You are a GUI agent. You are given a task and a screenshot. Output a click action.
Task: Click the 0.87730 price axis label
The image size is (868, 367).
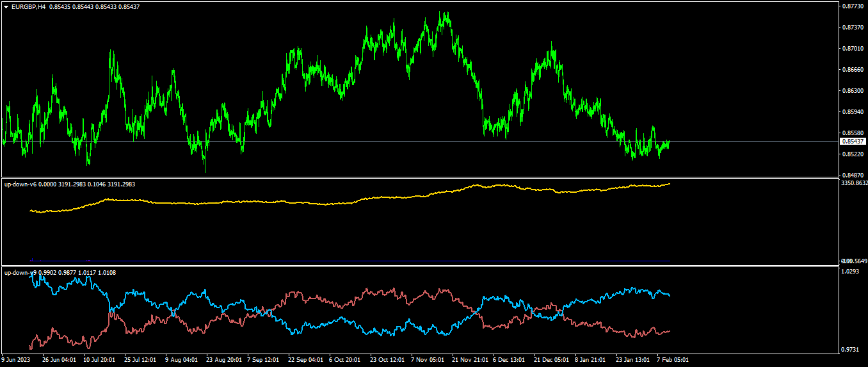click(x=854, y=6)
